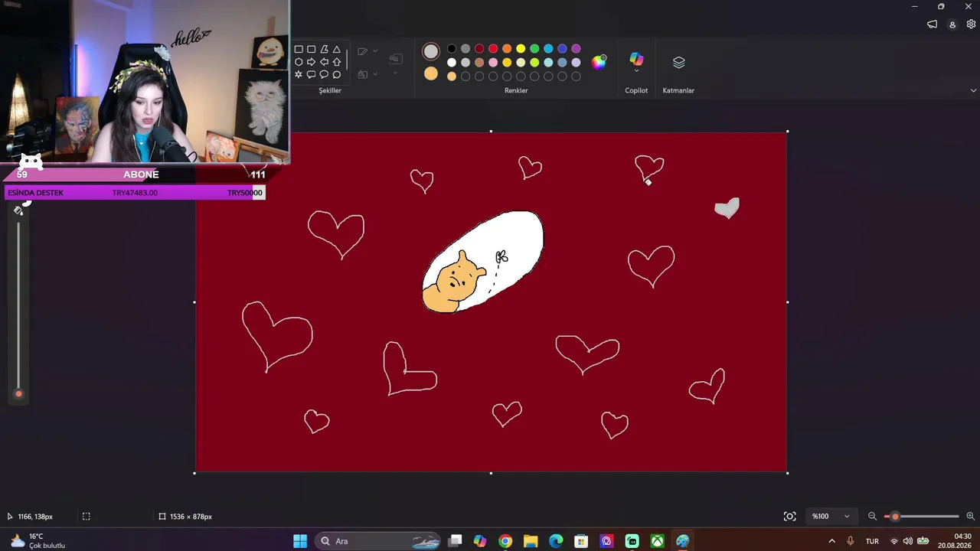Expand the Copilot dropdown arrow
Screen dimensions: 980x551
click(636, 71)
